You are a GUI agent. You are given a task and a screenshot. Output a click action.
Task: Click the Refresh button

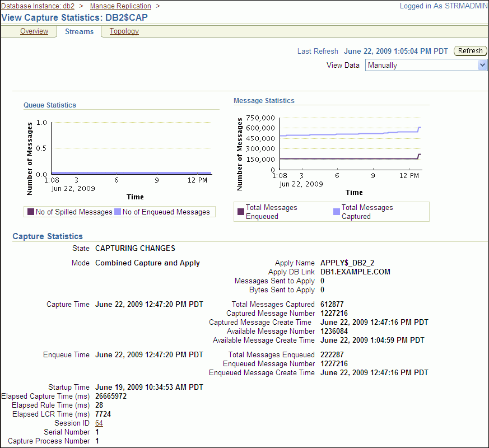[471, 51]
